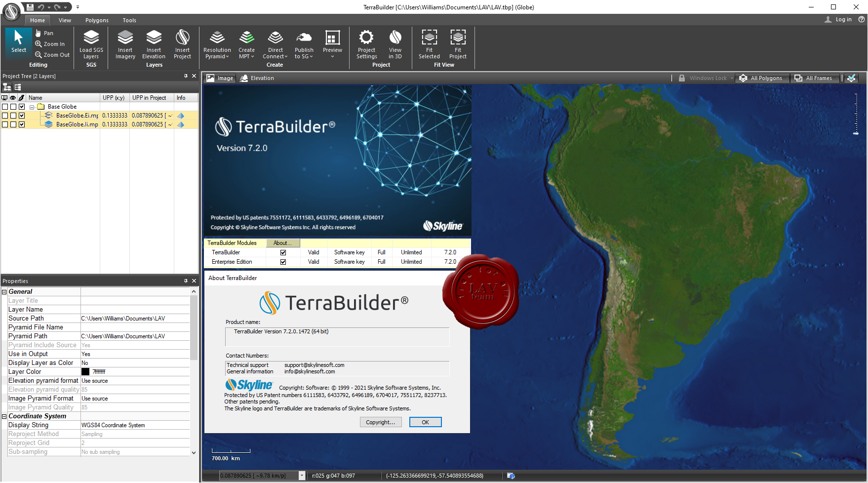Click the Copyright... button

(x=381, y=422)
